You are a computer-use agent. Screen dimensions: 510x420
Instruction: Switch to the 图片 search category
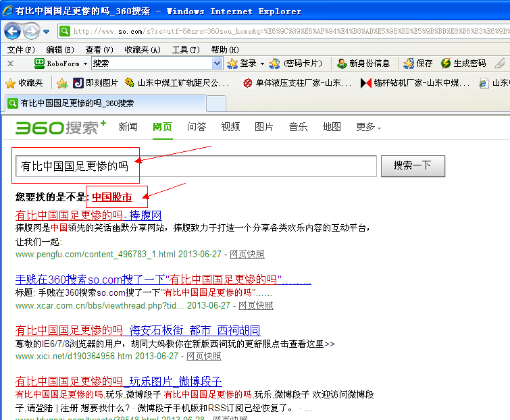[x=264, y=127]
